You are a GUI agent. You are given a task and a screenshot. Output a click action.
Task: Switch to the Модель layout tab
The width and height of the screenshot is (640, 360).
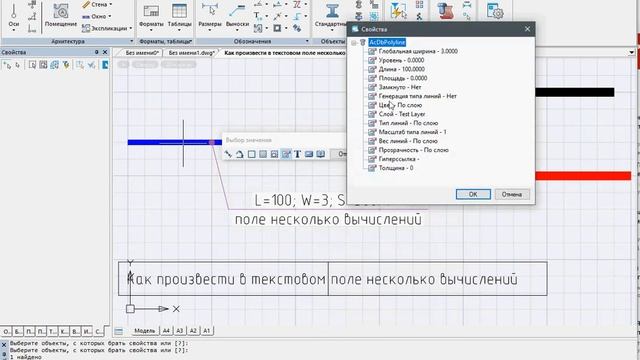click(x=144, y=331)
